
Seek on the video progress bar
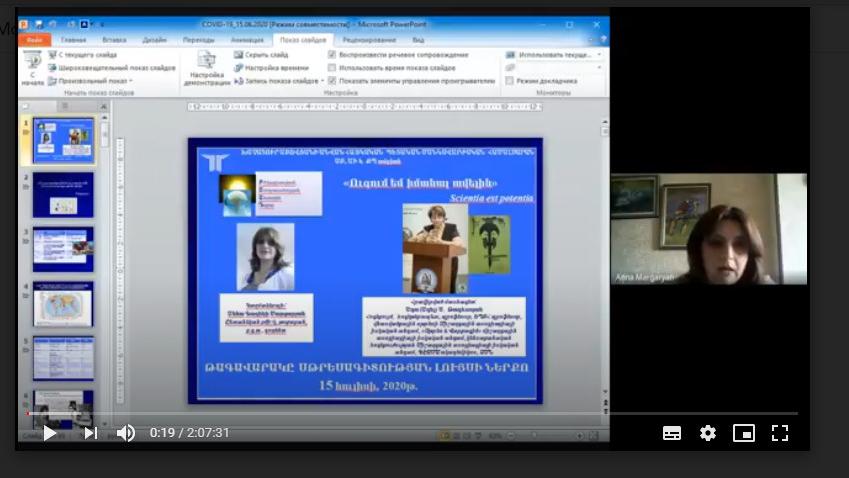click(400, 412)
